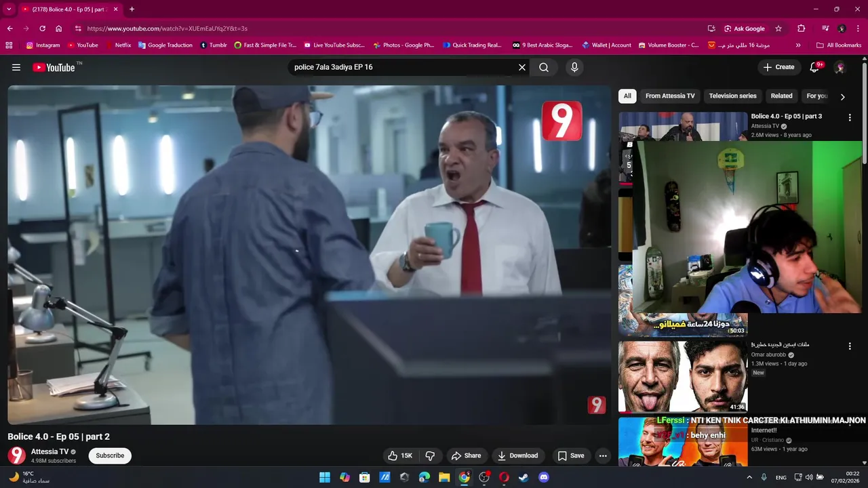868x488 pixels.
Task: Open the browser extensions puzzle icon
Action: tap(802, 28)
